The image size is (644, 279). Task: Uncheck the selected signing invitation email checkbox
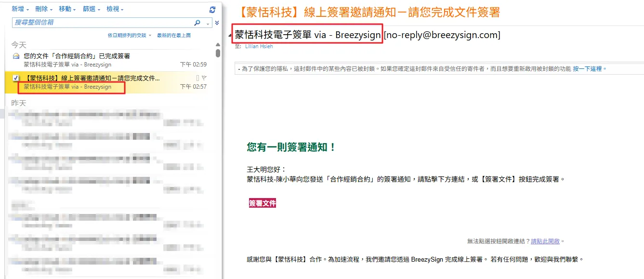click(16, 78)
